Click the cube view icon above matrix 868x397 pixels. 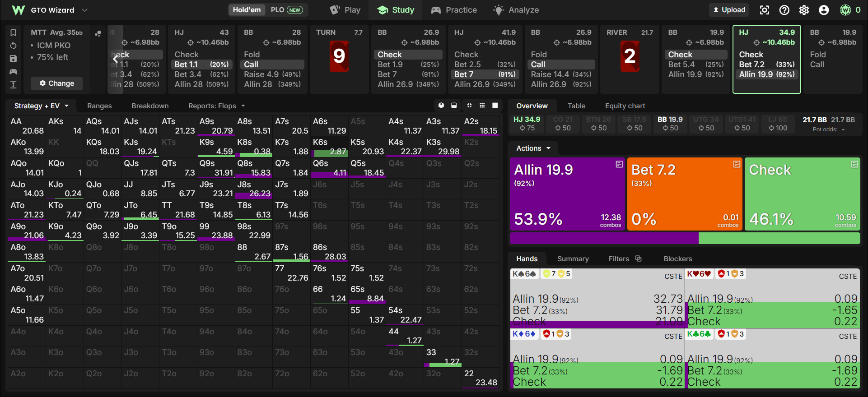tap(441, 106)
